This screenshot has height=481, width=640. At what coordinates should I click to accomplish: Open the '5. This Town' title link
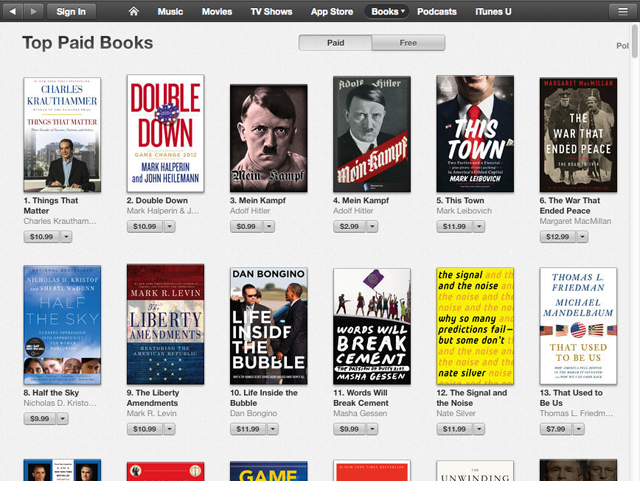coord(460,200)
